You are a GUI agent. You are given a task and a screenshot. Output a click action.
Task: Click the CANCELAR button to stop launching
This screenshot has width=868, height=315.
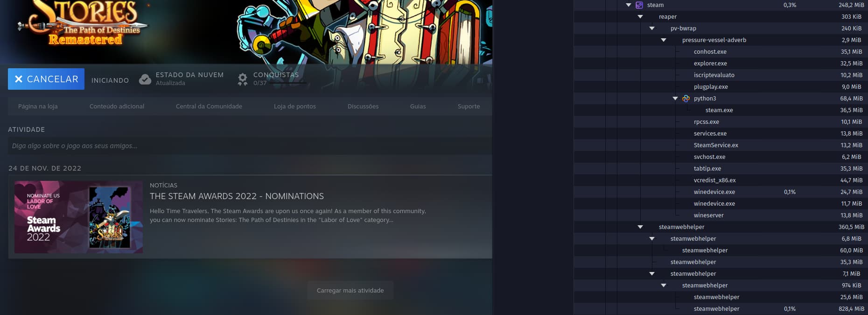click(x=46, y=79)
